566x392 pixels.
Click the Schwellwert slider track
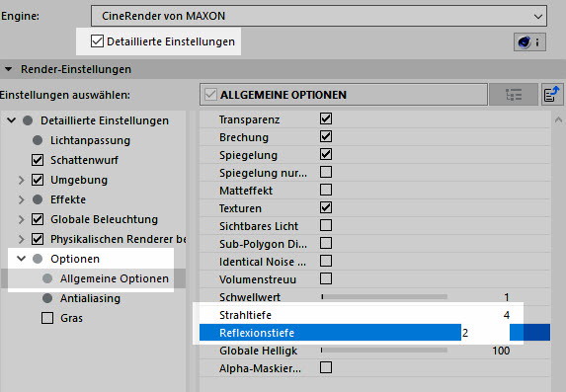[x=384, y=297]
